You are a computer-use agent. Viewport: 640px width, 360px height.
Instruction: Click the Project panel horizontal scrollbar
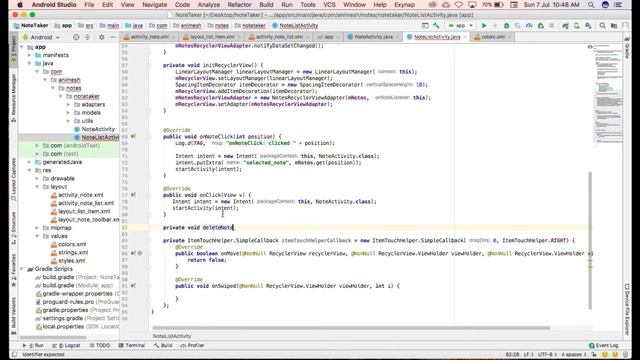53,337
